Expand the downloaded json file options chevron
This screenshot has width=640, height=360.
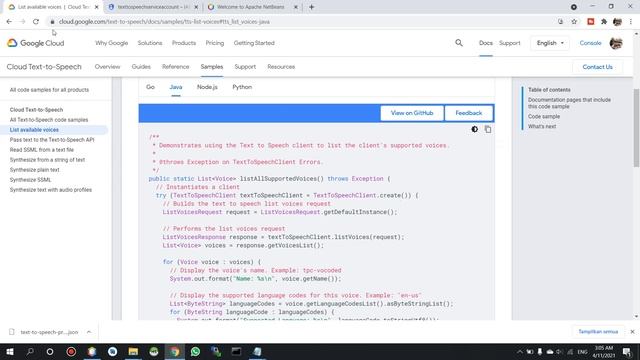(x=89, y=332)
